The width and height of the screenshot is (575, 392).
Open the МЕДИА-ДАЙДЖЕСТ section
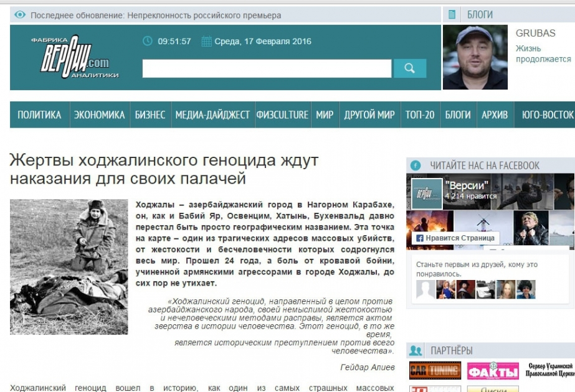point(212,114)
